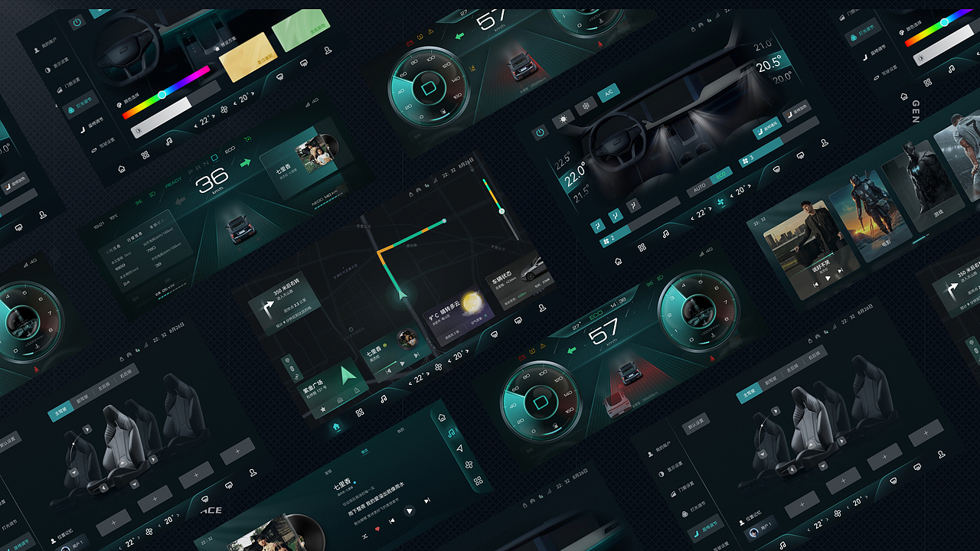
Task: Tap the fan icon in climate screen dock
Action: tap(719, 203)
